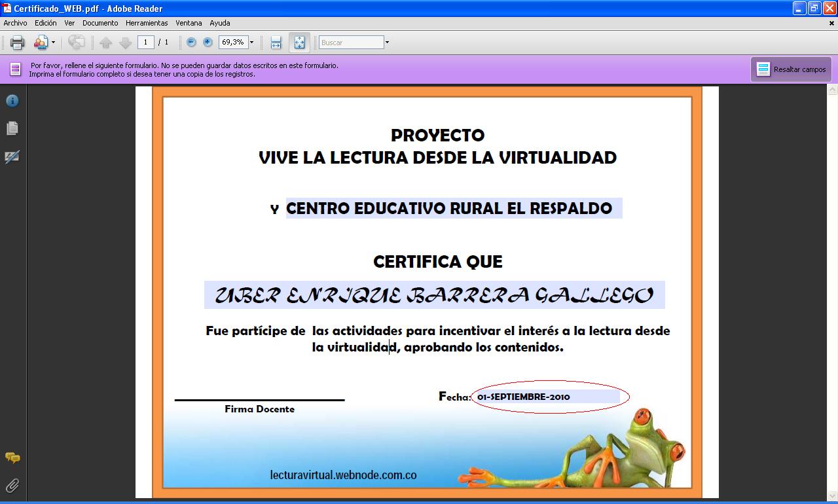Click the Print icon in the toolbar

(x=17, y=43)
